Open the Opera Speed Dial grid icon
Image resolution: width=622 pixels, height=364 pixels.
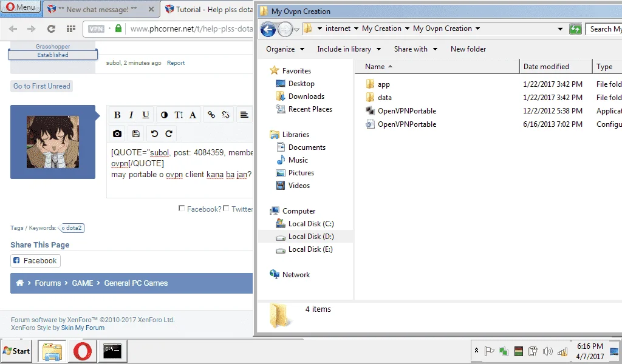(71, 29)
